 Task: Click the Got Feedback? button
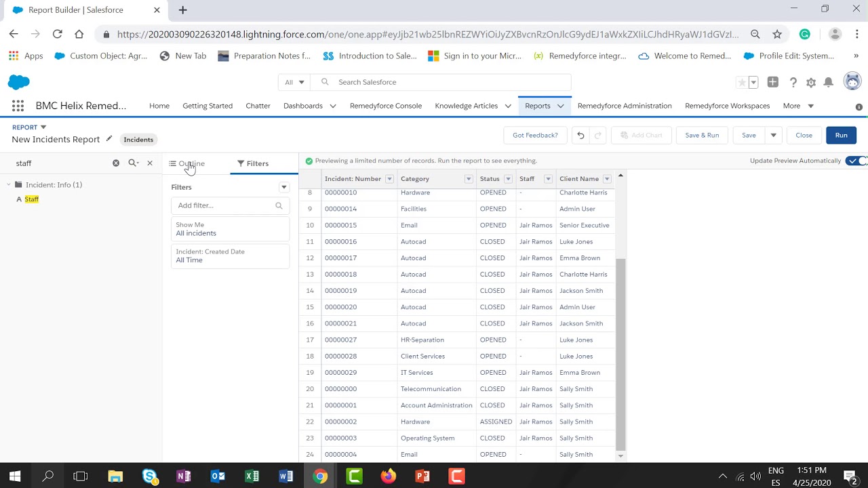tap(535, 136)
